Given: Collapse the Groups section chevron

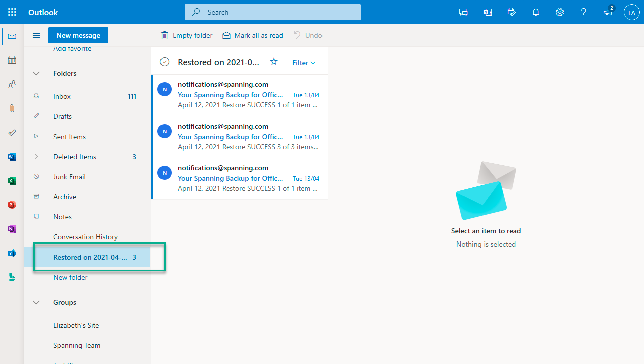Looking at the screenshot, I should 36,302.
